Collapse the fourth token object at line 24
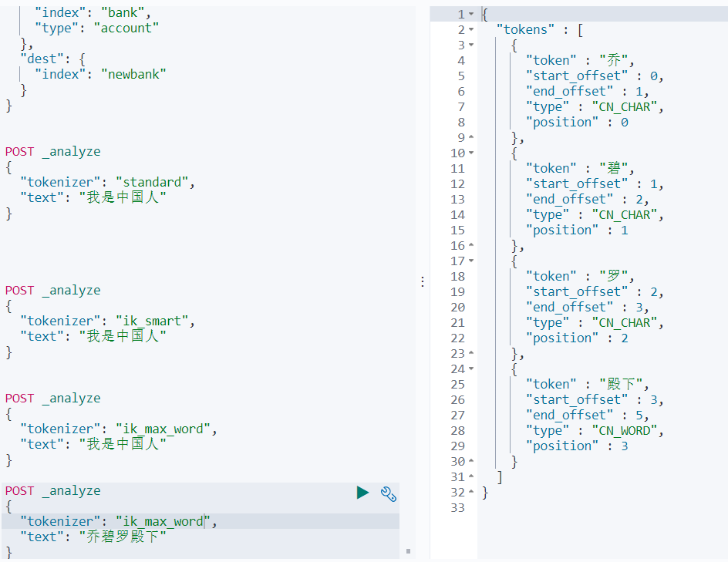728x562 pixels. point(471,368)
